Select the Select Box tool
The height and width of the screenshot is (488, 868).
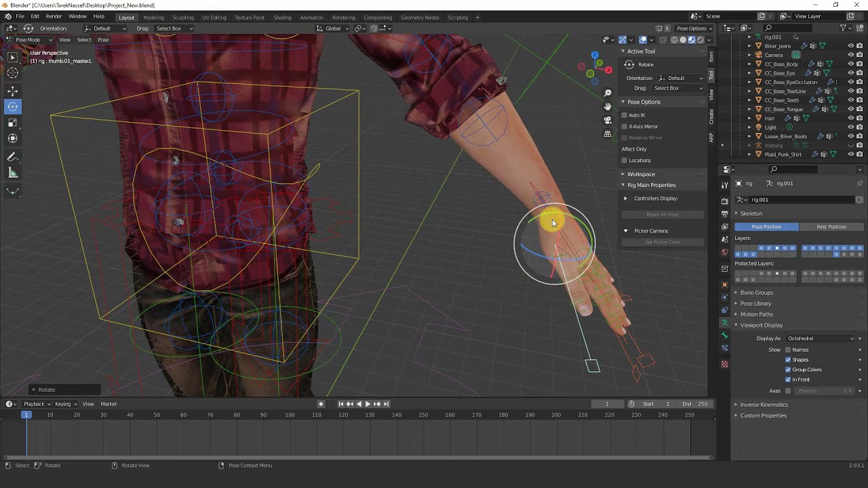13,56
